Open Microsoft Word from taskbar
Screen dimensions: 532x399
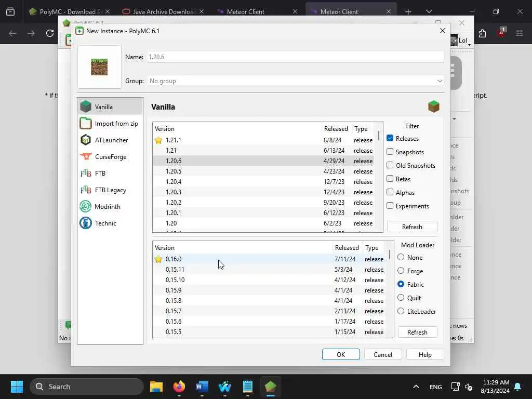(202, 387)
